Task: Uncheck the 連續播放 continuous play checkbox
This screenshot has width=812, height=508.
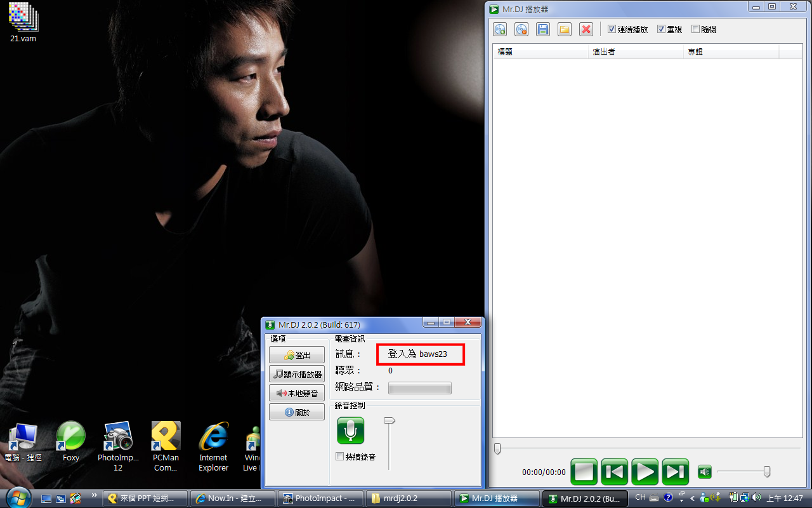Action: 612,29
